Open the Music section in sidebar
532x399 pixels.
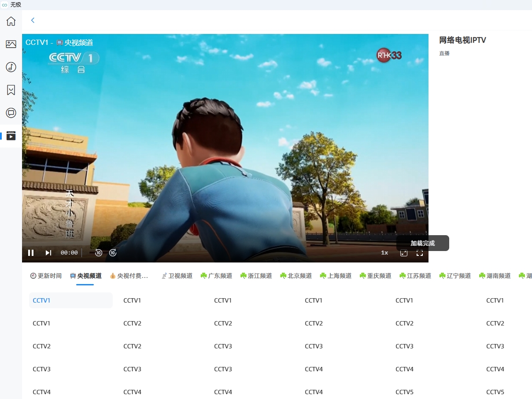tap(11, 67)
